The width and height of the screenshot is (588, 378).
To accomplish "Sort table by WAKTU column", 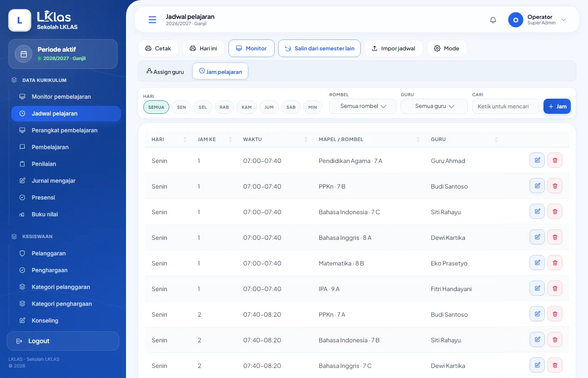I will click(x=275, y=139).
